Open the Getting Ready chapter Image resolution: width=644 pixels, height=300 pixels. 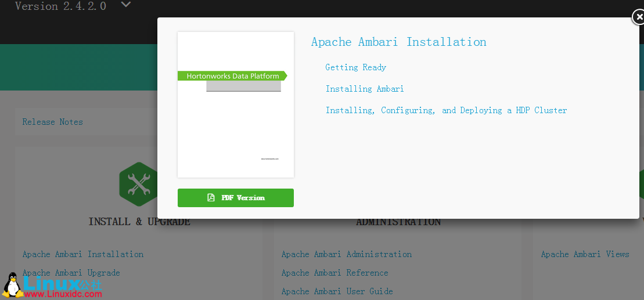(x=355, y=67)
